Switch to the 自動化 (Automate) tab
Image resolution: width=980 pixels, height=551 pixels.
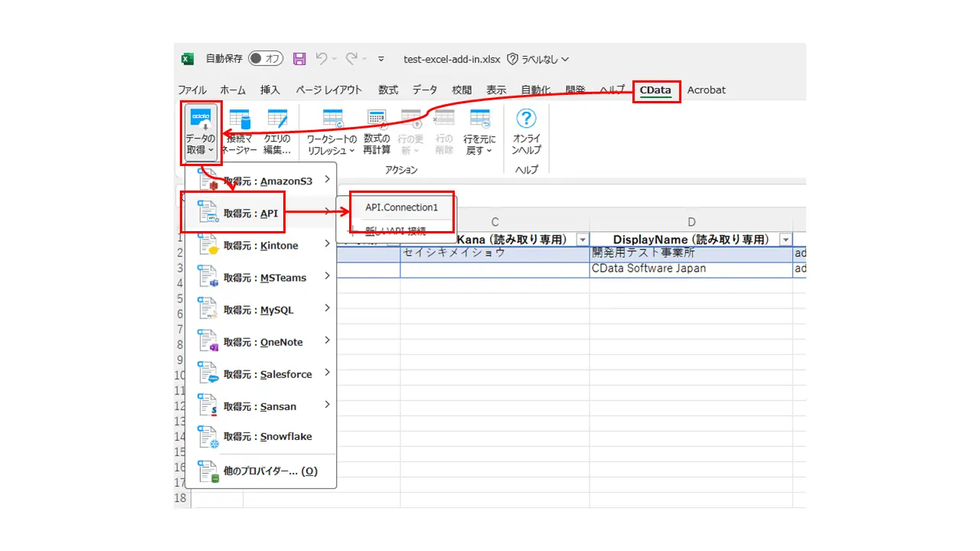click(x=536, y=90)
